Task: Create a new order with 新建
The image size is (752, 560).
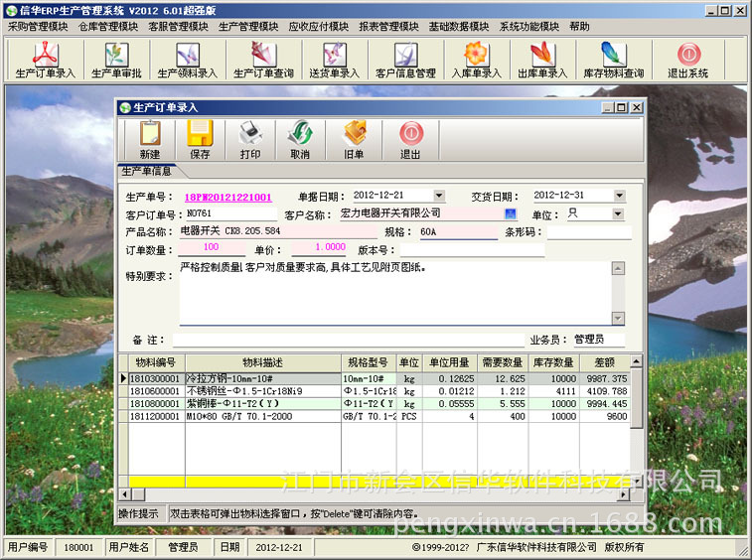Action: click(150, 140)
